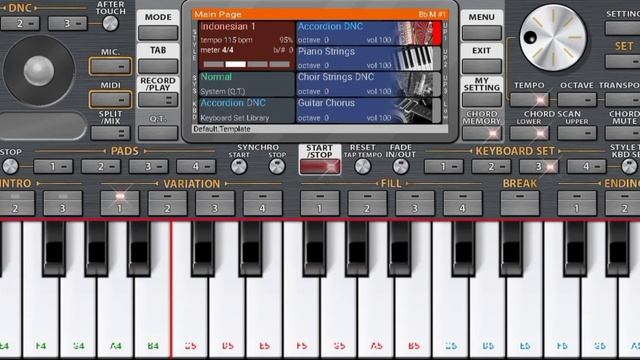Image resolution: width=640 pixels, height=360 pixels.
Task: Open the Normal System (Q.T.) panel
Action: [x=247, y=84]
